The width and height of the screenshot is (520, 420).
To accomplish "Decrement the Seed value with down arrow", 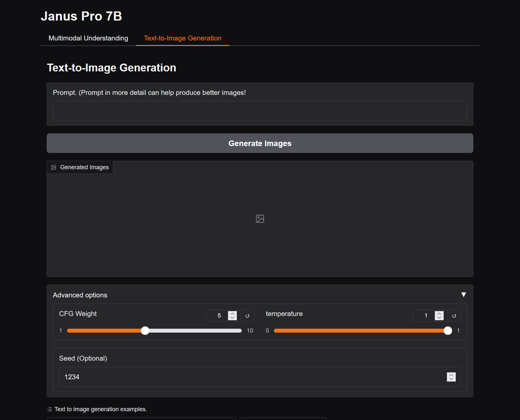I will coord(451,379).
